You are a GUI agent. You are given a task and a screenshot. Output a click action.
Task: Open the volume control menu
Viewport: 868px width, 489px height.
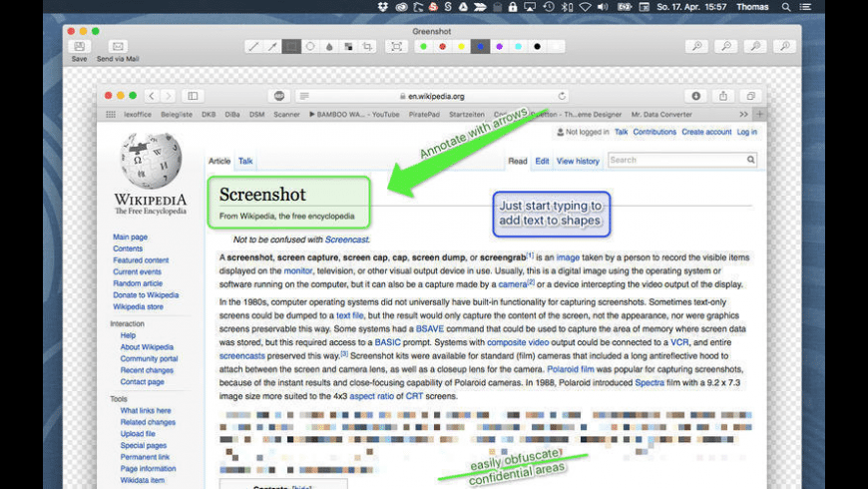point(603,7)
